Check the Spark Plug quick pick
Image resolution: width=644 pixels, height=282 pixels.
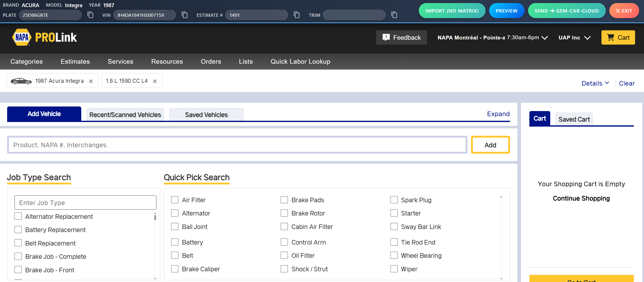[x=394, y=200]
